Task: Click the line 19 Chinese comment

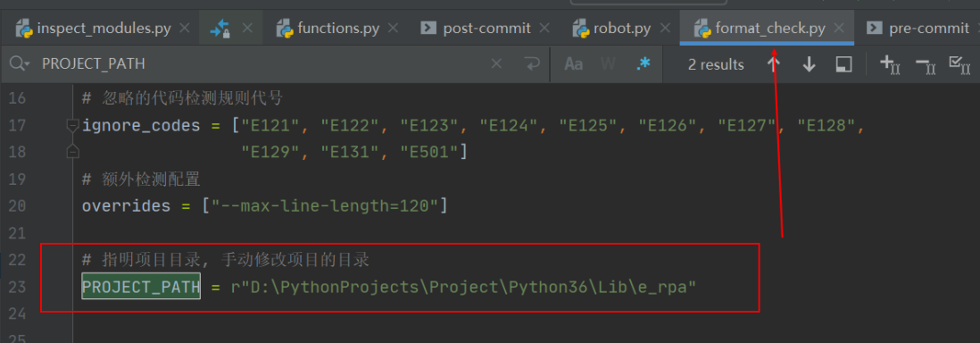Action: (141, 180)
